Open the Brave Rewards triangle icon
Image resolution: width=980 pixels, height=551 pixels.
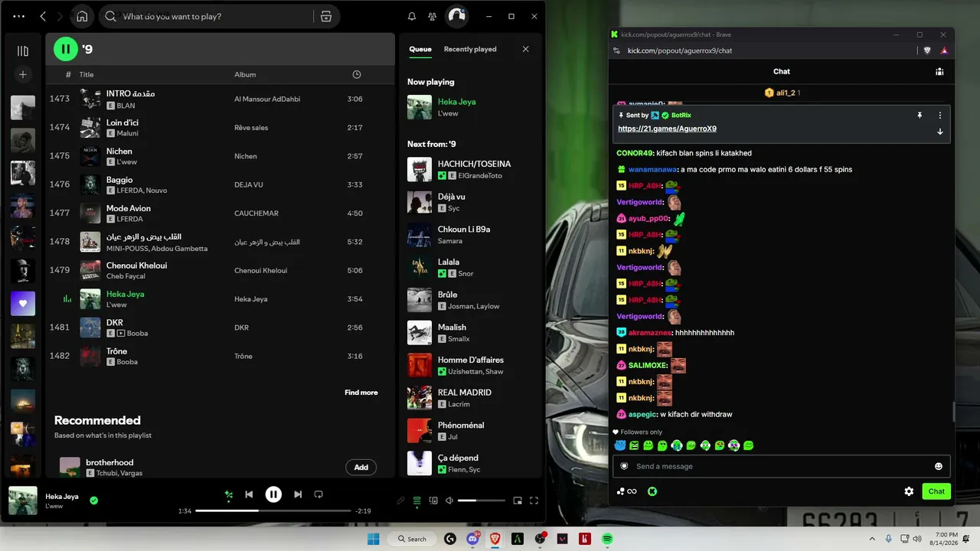click(x=944, y=51)
